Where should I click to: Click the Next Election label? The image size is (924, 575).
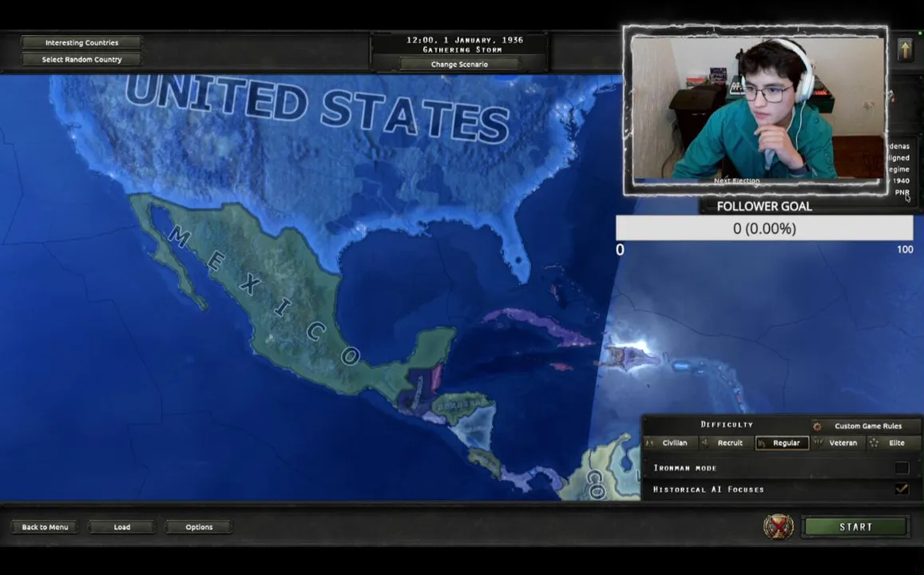[x=736, y=180]
